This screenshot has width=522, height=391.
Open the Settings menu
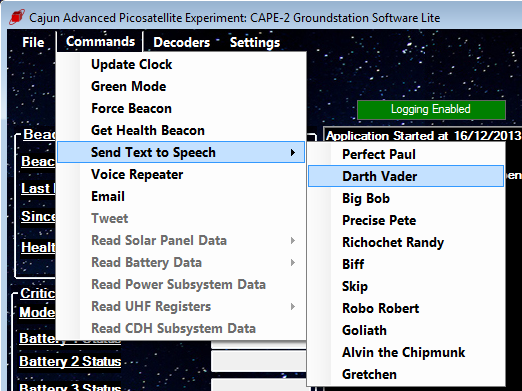[x=255, y=42]
